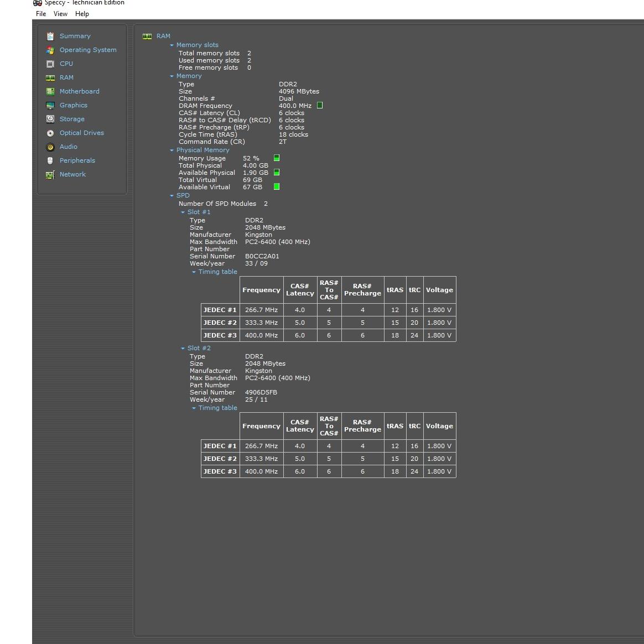
Task: Toggle the Available Physical indicator square
Action: [277, 172]
